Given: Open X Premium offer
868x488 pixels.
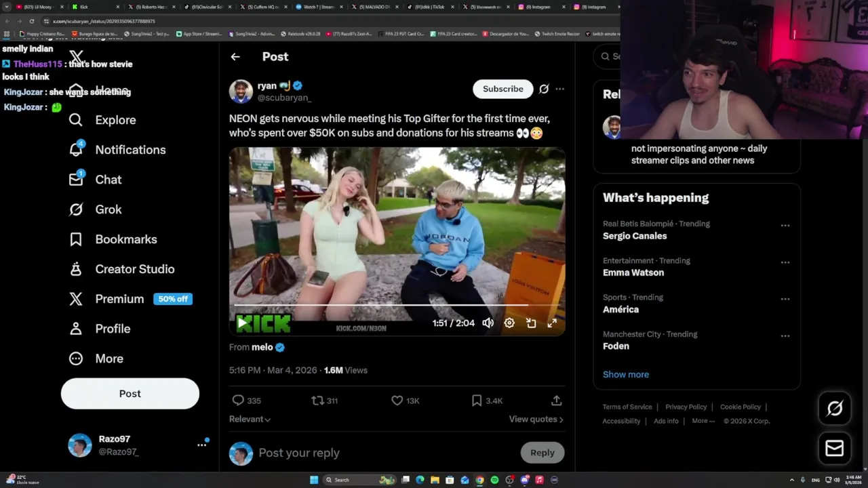Looking at the screenshot, I should click(x=130, y=299).
